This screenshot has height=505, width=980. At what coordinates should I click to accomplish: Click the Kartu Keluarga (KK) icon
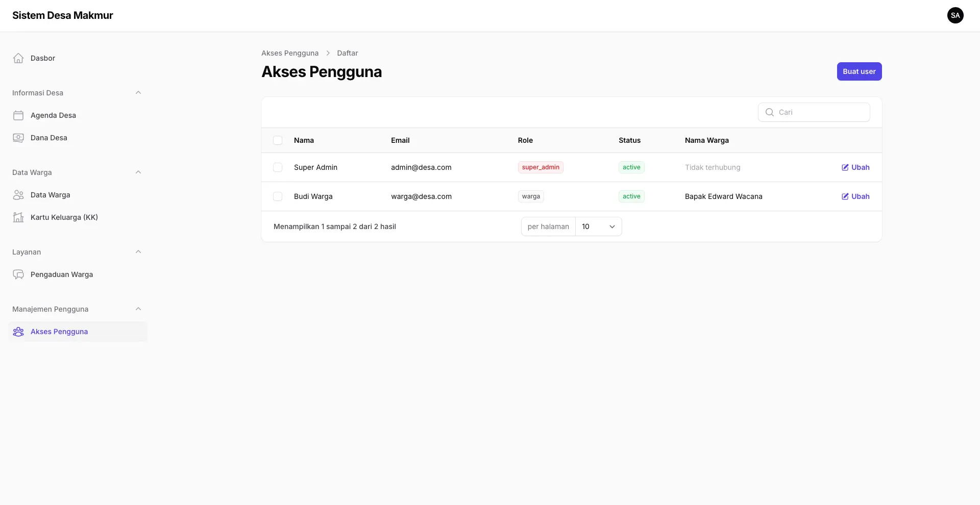tap(18, 217)
